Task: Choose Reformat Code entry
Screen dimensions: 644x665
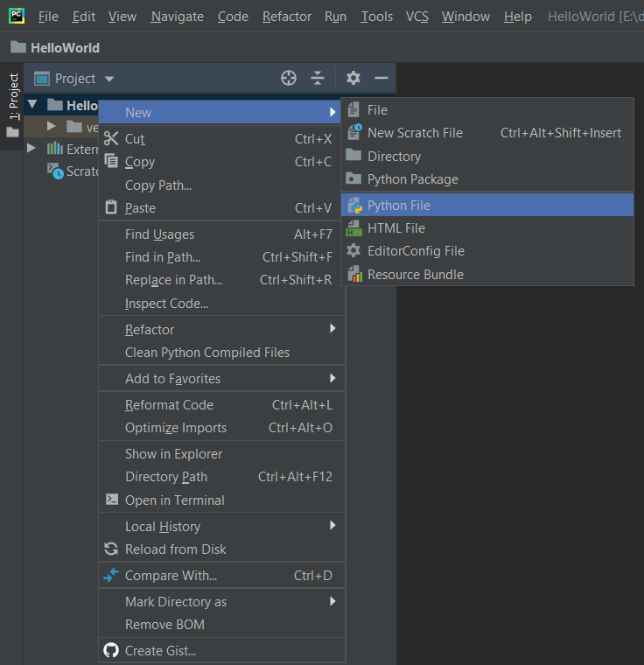Action: [x=222, y=405]
